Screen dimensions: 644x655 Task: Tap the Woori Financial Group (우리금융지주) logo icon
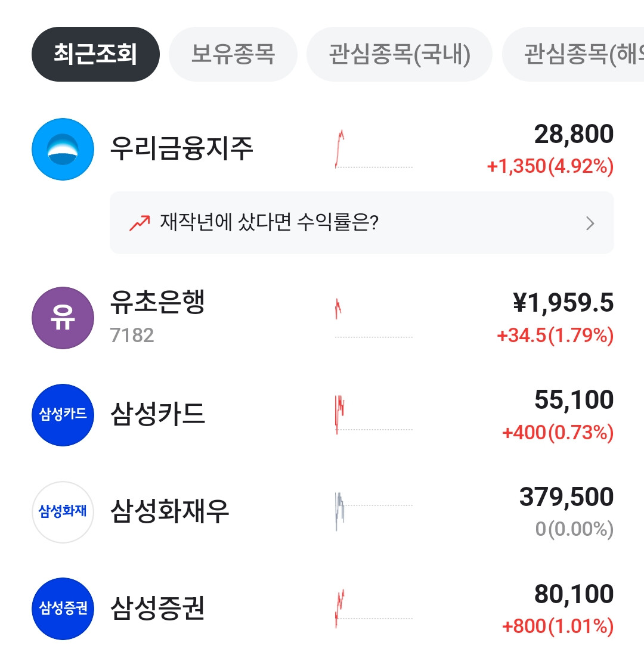click(x=63, y=149)
